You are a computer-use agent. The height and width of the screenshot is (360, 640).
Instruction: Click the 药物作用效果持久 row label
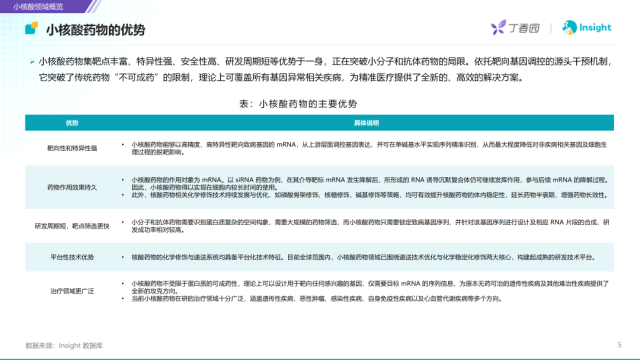click(72, 187)
